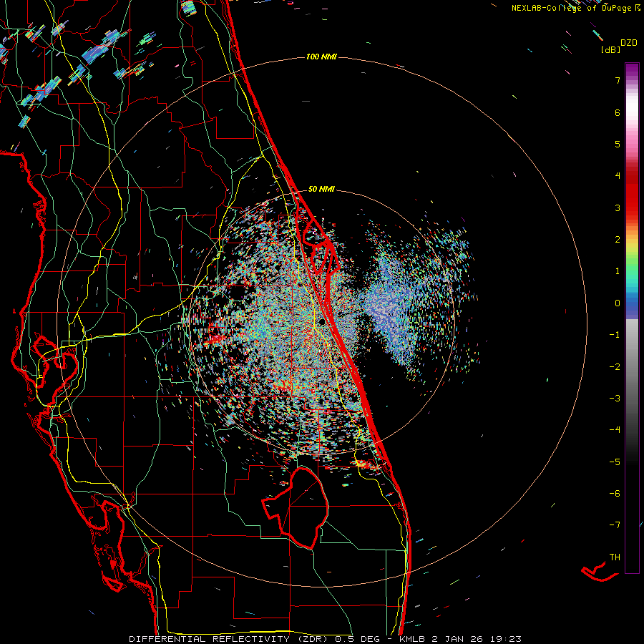Click the -6 value on color scale
Viewport: 644px width, 644px height.
[x=615, y=494]
